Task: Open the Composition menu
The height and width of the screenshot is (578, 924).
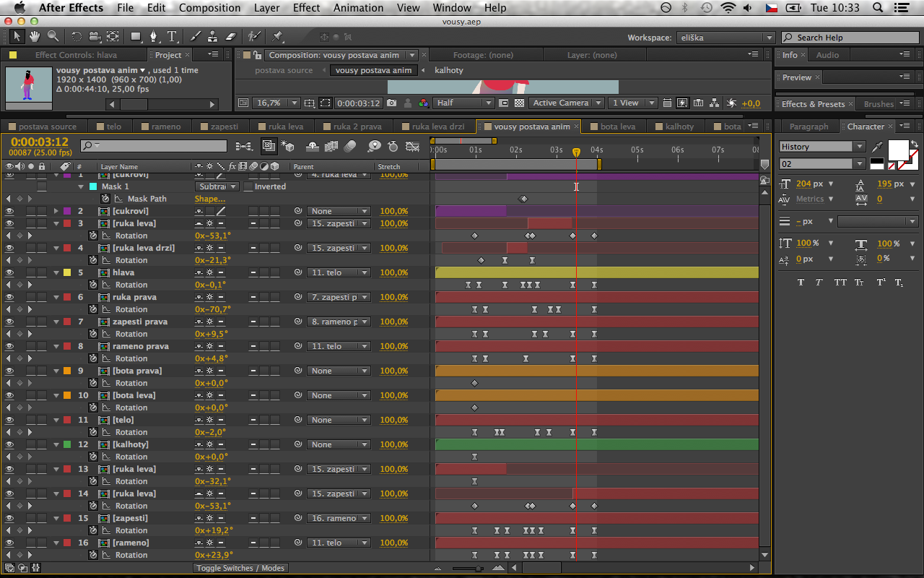Action: [209, 8]
